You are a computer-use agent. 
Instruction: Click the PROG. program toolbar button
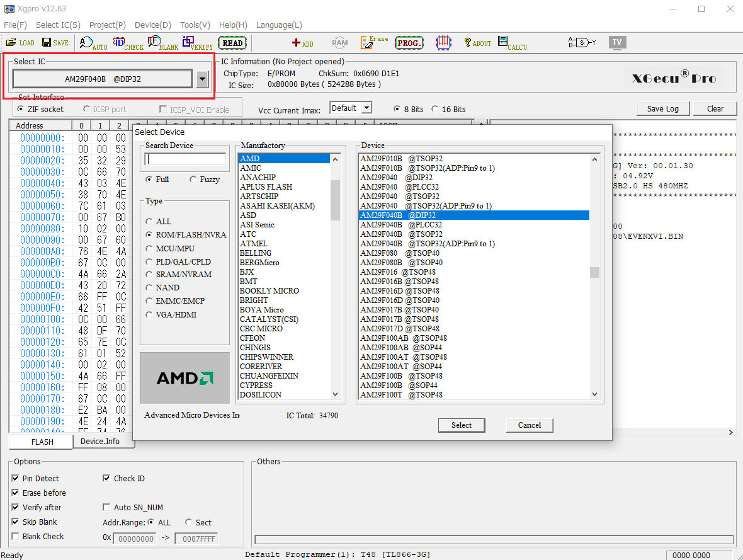click(409, 43)
